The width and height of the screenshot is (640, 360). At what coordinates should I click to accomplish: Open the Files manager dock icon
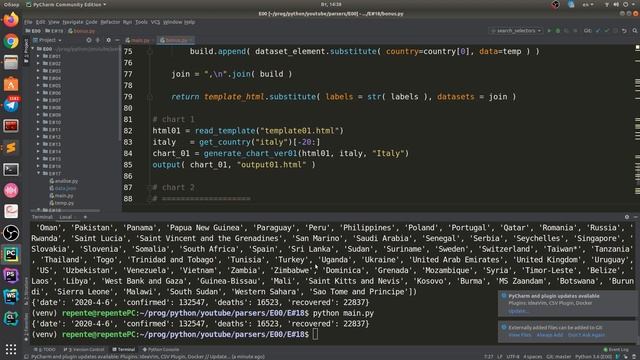click(x=11, y=62)
